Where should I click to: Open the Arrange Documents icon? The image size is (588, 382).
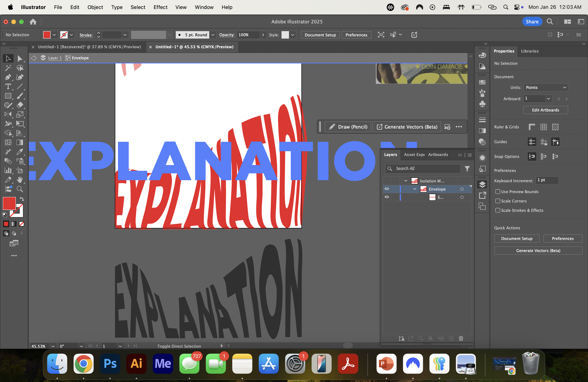tap(567, 21)
